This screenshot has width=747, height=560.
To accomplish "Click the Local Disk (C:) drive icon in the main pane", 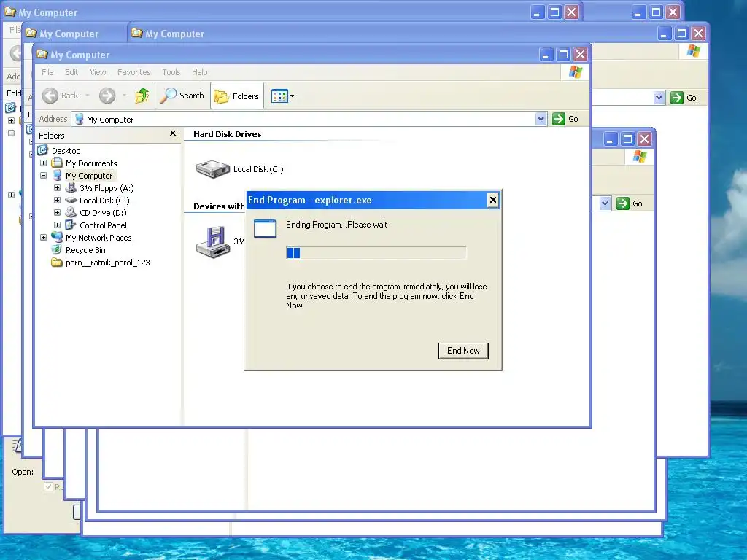I will [x=212, y=169].
